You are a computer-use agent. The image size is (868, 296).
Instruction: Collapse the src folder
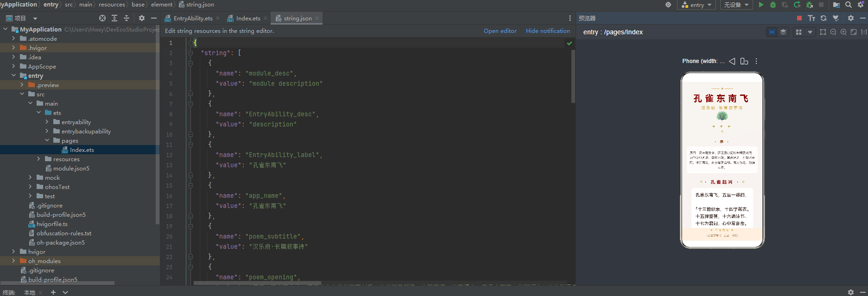pos(22,94)
